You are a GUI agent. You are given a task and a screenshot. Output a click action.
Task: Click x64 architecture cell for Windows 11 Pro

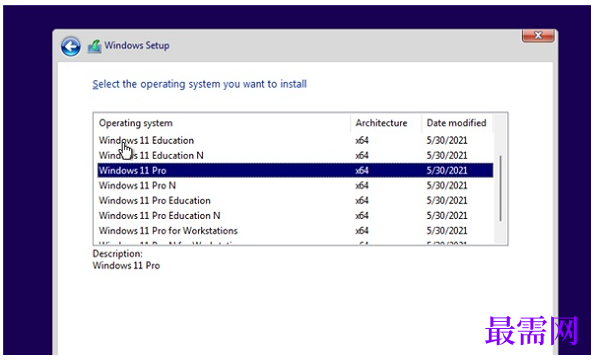coord(362,171)
